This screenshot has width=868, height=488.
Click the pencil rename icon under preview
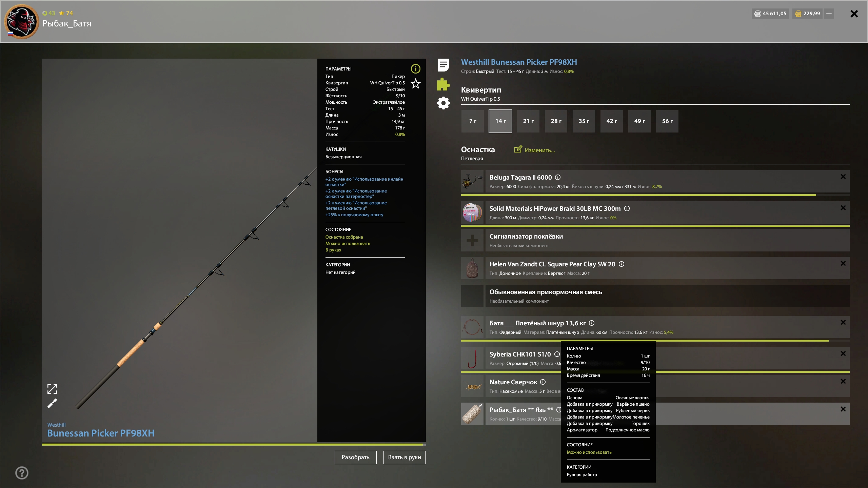pos(52,404)
